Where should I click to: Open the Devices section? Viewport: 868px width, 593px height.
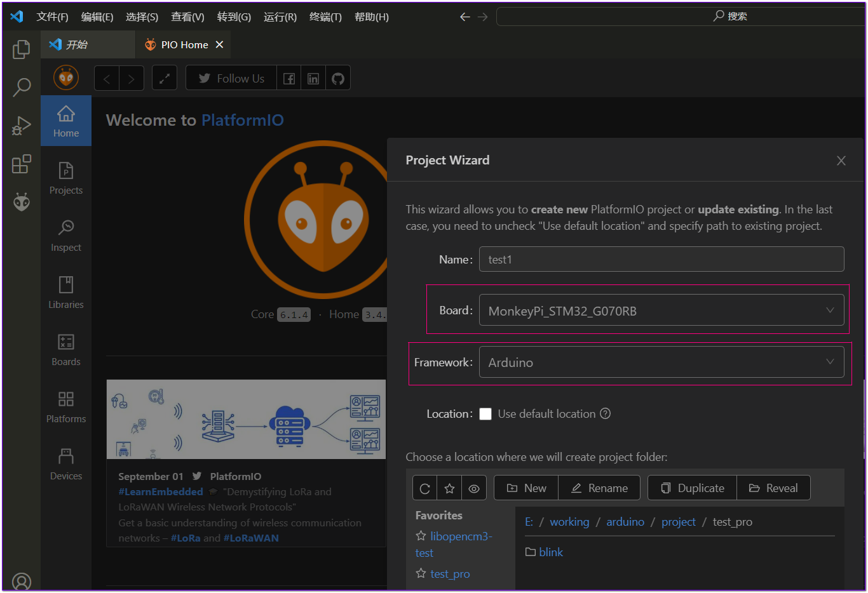pos(66,463)
